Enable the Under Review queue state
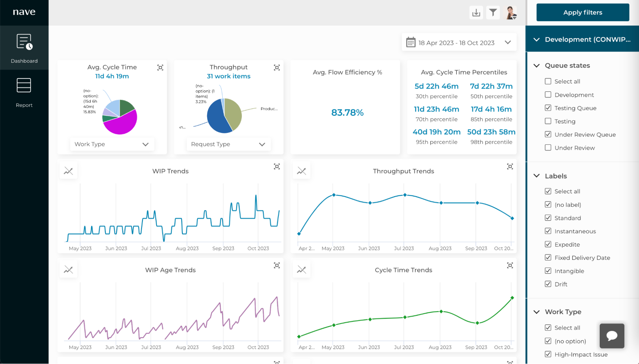 click(x=548, y=148)
